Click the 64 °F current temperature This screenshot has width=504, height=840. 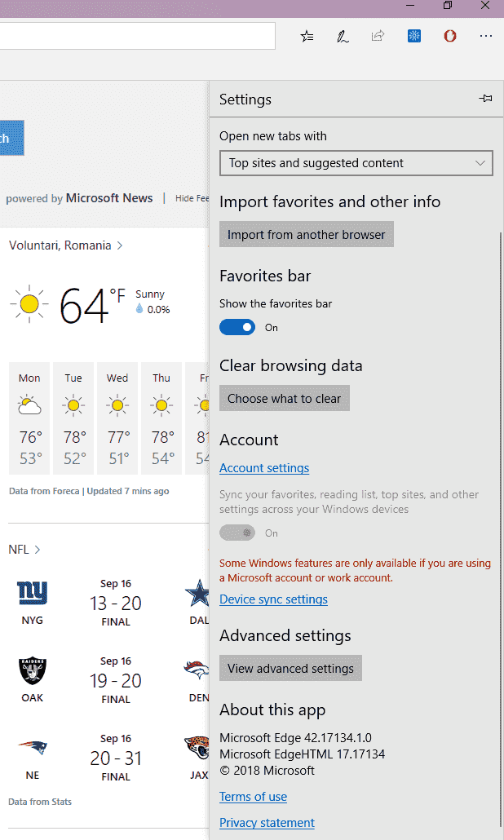point(92,304)
